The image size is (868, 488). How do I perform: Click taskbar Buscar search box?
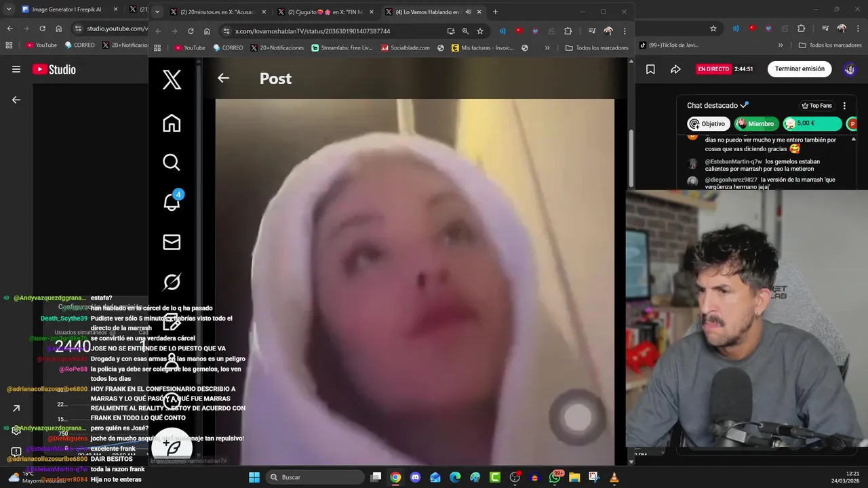point(315,477)
